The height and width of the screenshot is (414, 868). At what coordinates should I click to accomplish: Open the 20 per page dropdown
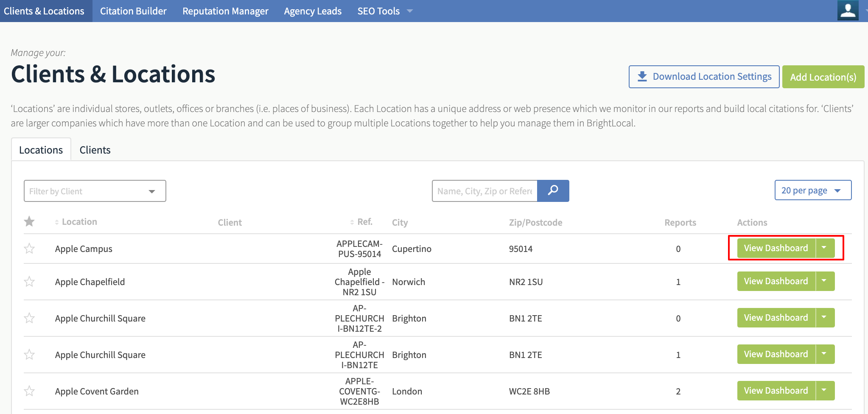coord(813,190)
